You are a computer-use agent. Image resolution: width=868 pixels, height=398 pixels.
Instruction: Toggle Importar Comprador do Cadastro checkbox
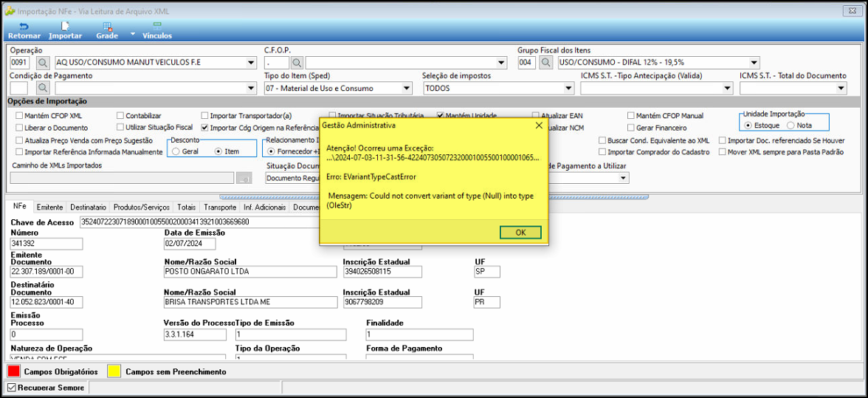click(602, 151)
